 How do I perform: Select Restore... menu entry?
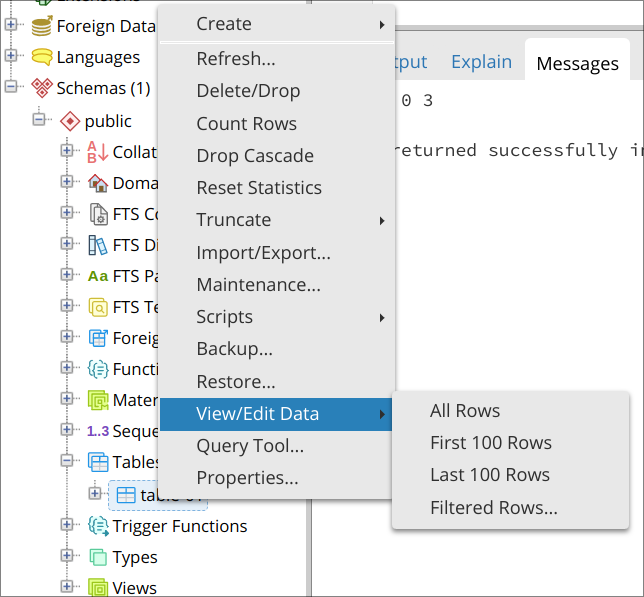[276, 381]
